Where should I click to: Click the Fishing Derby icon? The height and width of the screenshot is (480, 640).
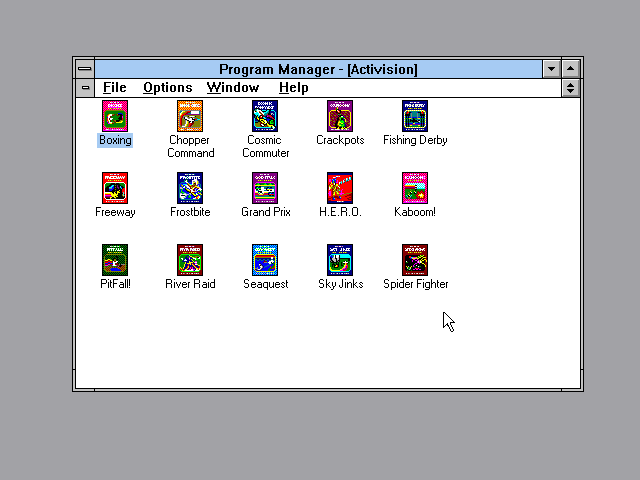[415, 116]
